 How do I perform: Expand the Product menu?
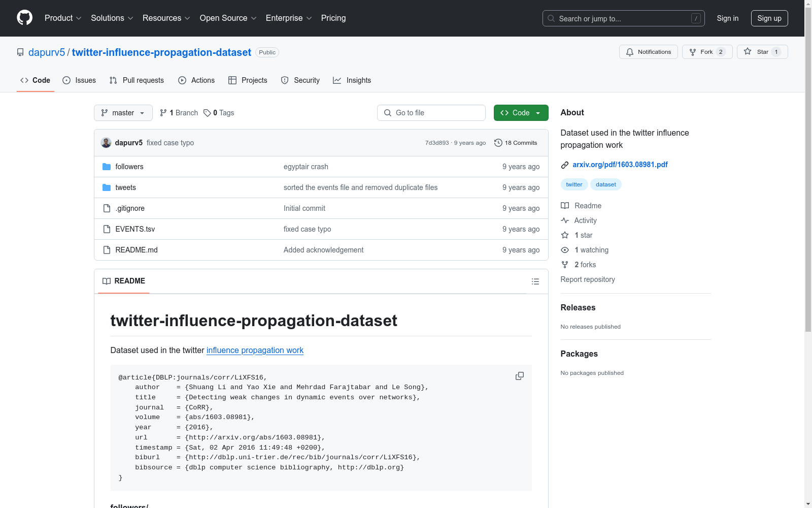63,18
